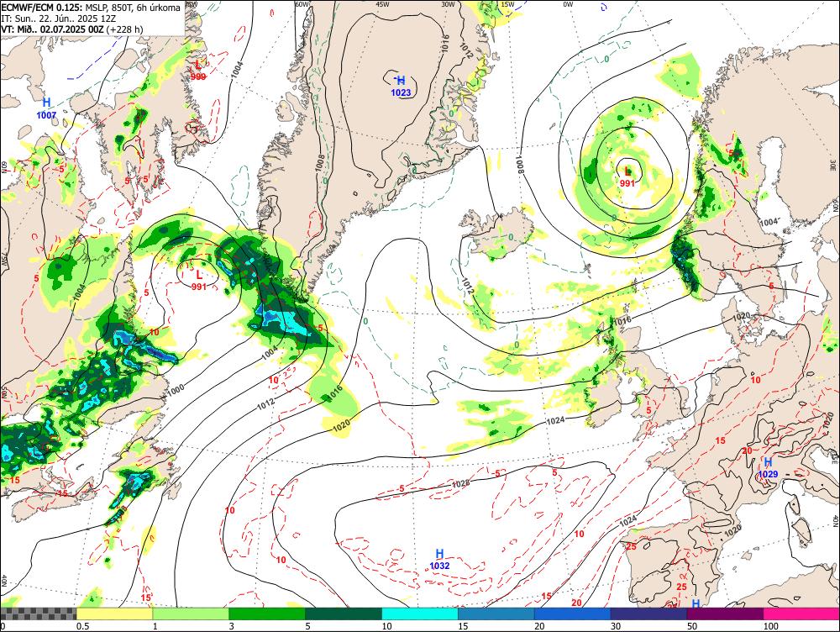
Task: Click the steel blue 15–20 legend swatch
Action: 496,614
